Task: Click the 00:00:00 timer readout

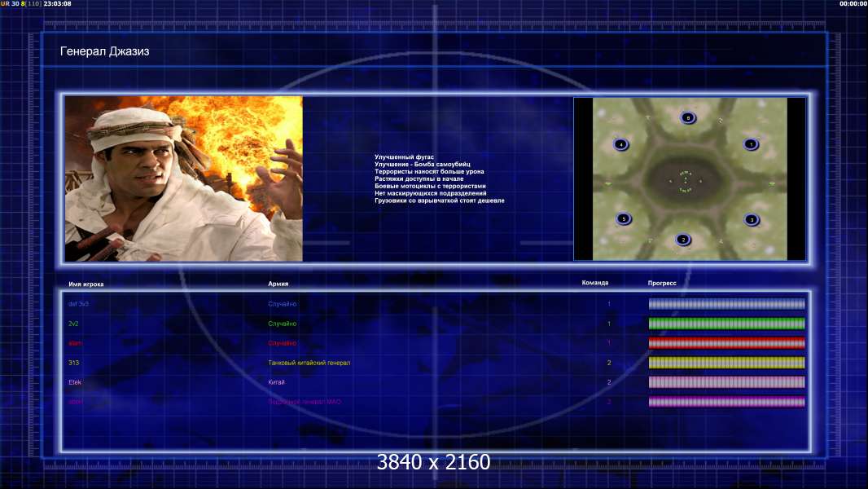Action: coord(853,3)
